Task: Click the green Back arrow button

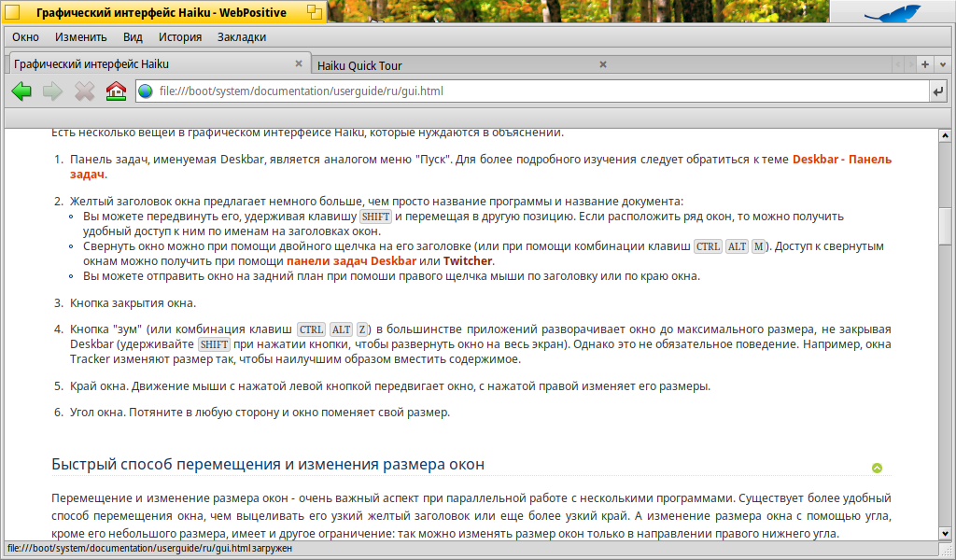Action: [21, 91]
